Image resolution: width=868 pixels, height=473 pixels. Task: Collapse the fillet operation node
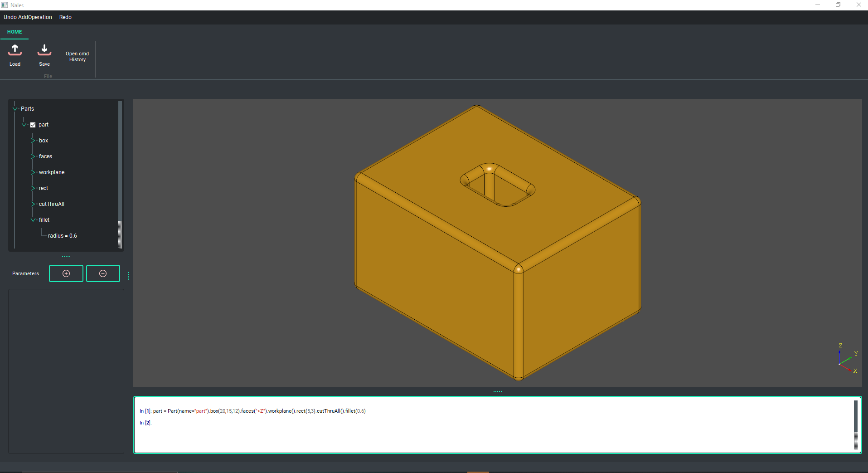click(33, 220)
